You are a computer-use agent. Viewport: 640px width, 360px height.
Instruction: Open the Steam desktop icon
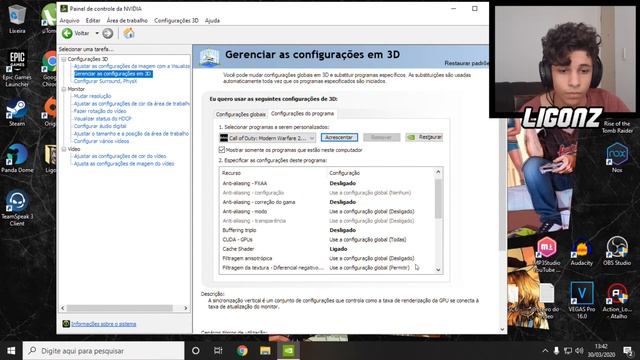click(x=17, y=113)
